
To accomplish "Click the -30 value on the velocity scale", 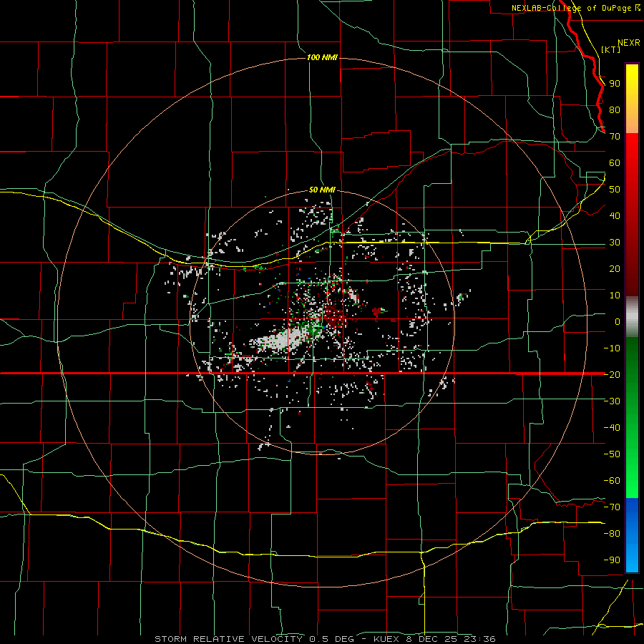I will pos(612,401).
